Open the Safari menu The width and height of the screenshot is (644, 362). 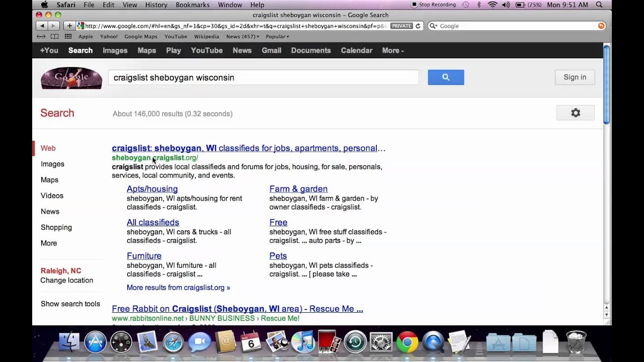66,5
